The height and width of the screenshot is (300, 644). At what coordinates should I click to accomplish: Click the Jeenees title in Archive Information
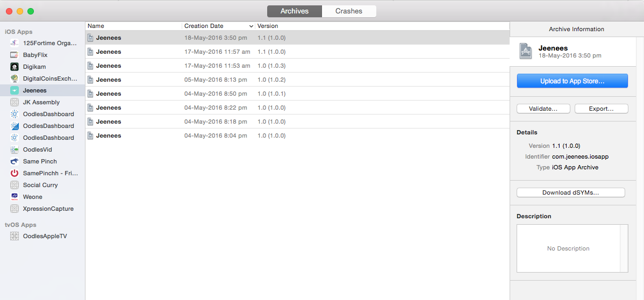pyautogui.click(x=553, y=48)
